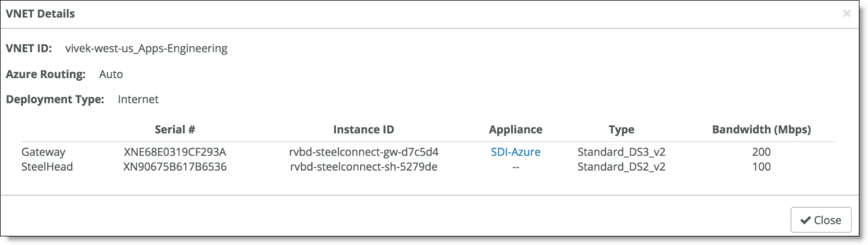Click the VNET ID value vivek-west-us_Apps-Engineering
This screenshot has height=245, width=868.
pyautogui.click(x=146, y=48)
